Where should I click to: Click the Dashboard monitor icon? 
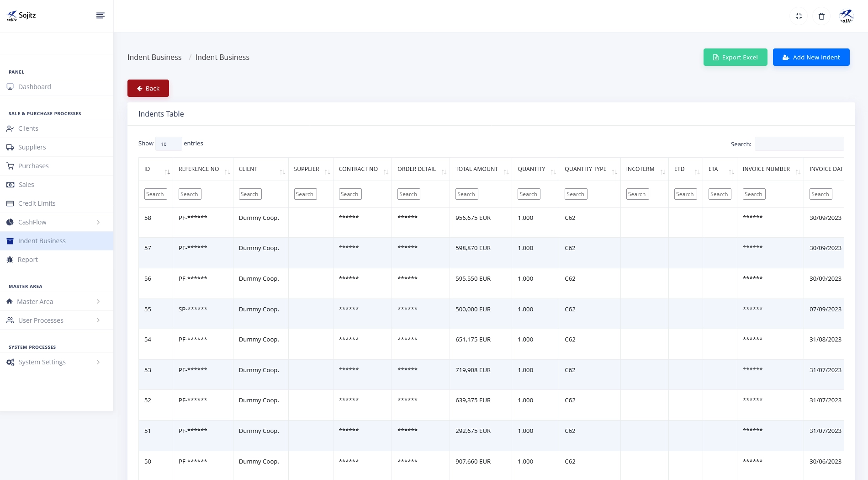click(10, 87)
